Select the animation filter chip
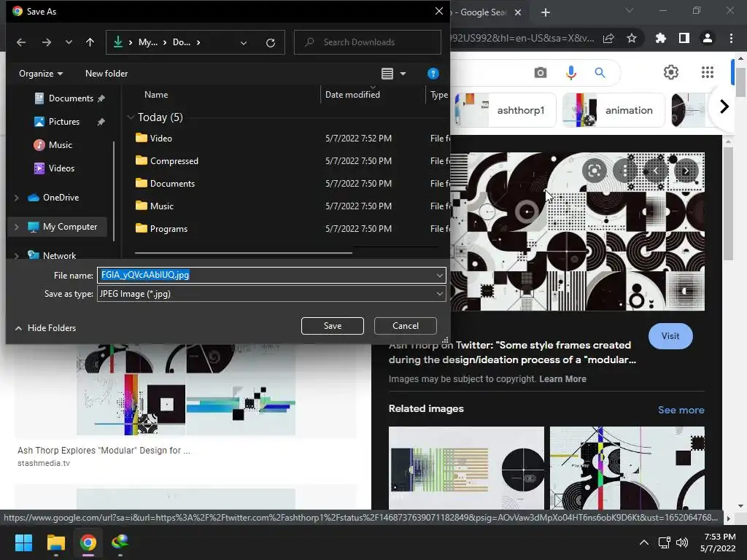The image size is (747, 560). 614,110
